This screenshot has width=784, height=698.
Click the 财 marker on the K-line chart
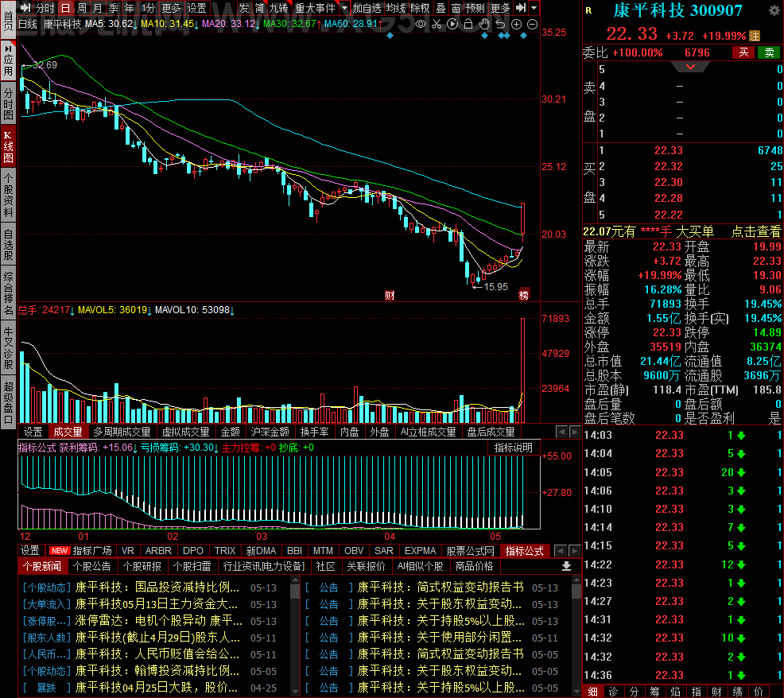(390, 296)
